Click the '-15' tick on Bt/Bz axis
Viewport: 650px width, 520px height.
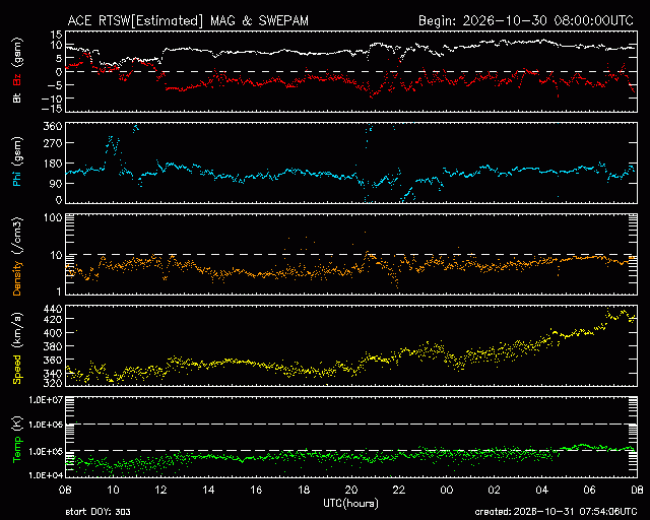tap(51, 109)
